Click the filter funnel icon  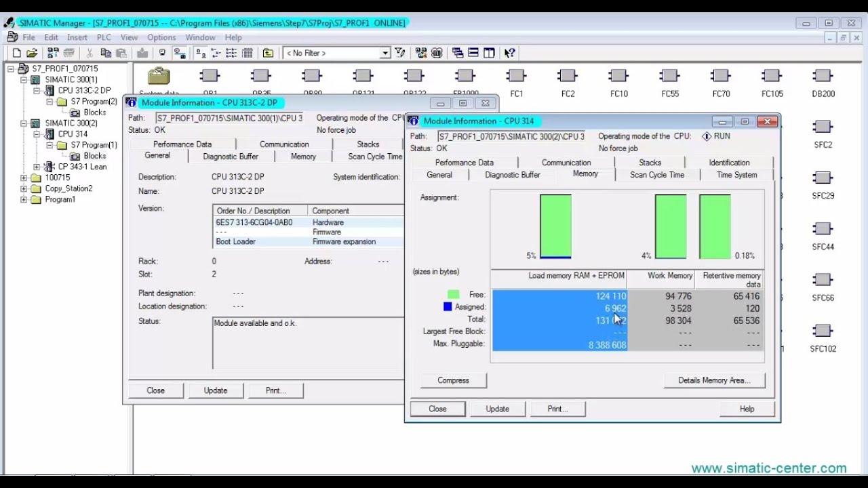coord(399,53)
